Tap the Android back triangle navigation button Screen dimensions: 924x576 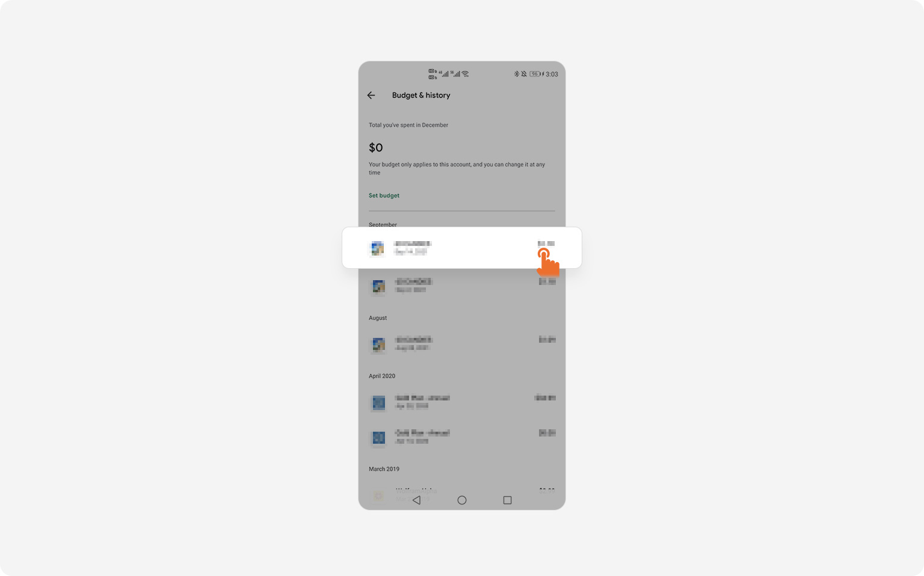click(416, 500)
